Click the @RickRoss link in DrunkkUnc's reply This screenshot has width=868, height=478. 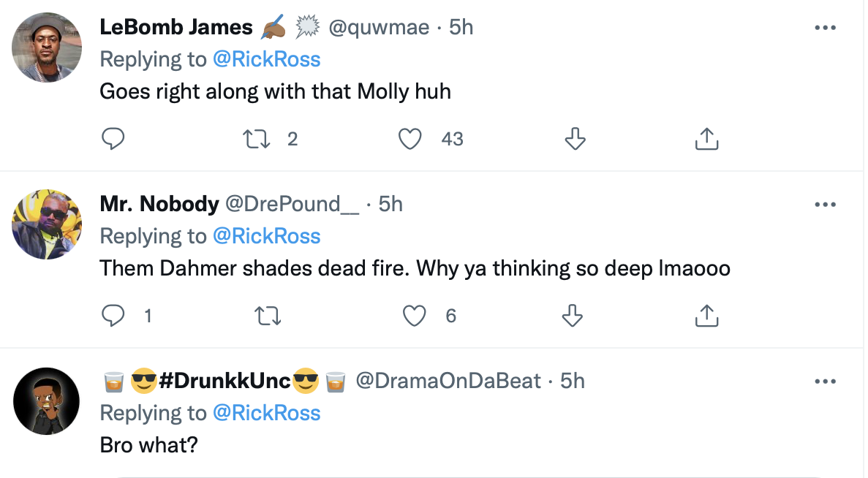point(267,413)
